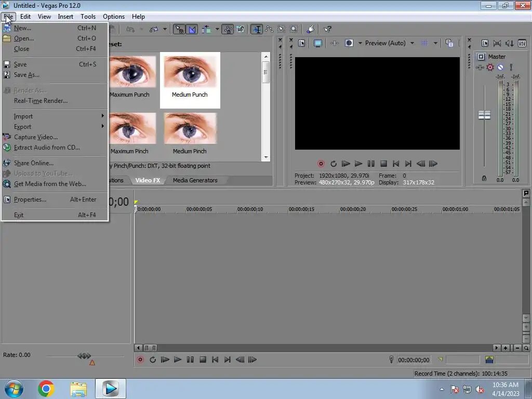Toggle Automatic Crossfades button
Viewport: 532px width, 399px height.
pos(192,30)
